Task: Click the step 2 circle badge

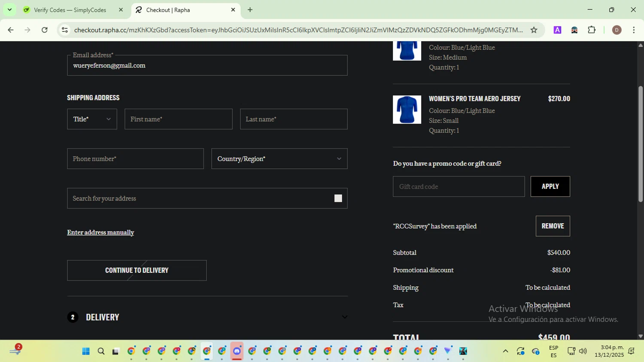Action: [73, 317]
